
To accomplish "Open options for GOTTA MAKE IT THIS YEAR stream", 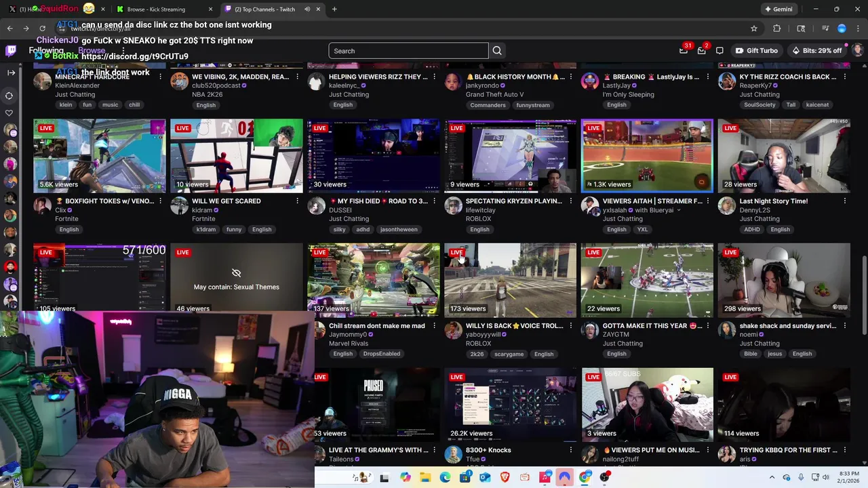I will click(707, 326).
